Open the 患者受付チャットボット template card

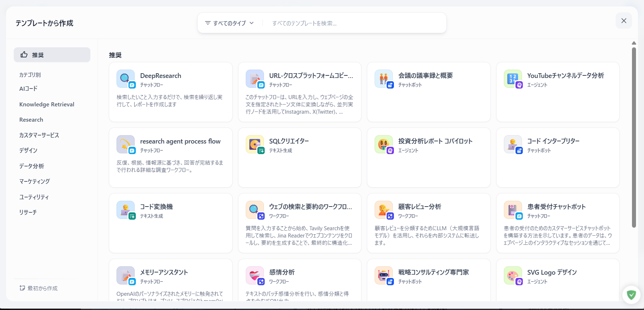(557, 223)
